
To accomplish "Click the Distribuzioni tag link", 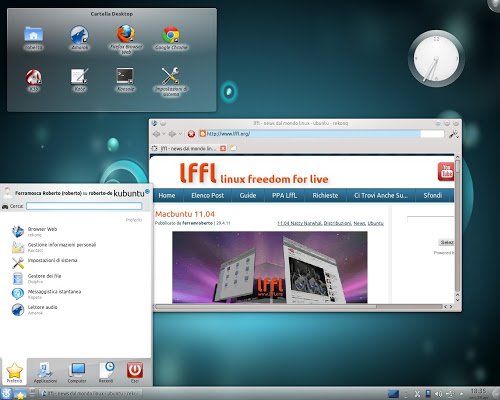I will (x=337, y=223).
